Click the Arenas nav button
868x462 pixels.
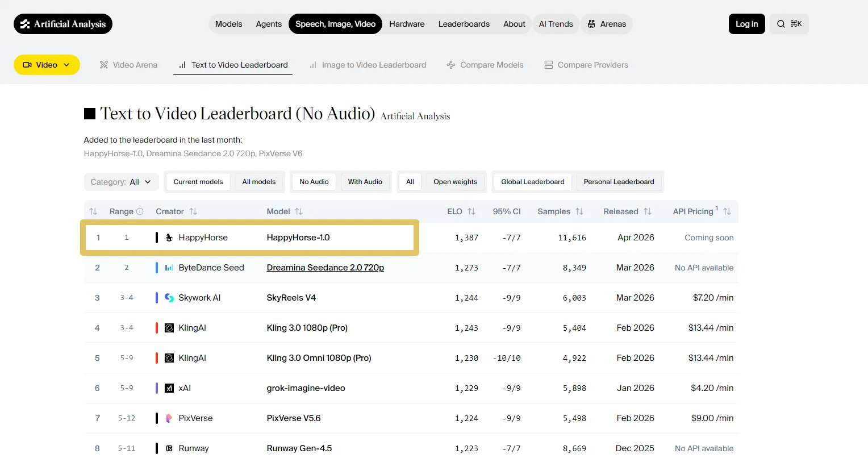coord(607,24)
